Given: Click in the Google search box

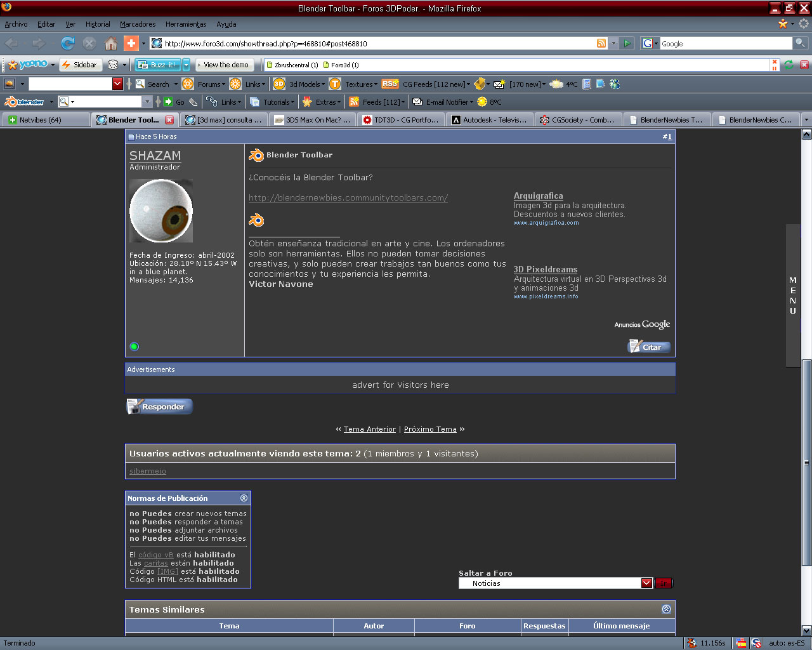Looking at the screenshot, I should (726, 43).
